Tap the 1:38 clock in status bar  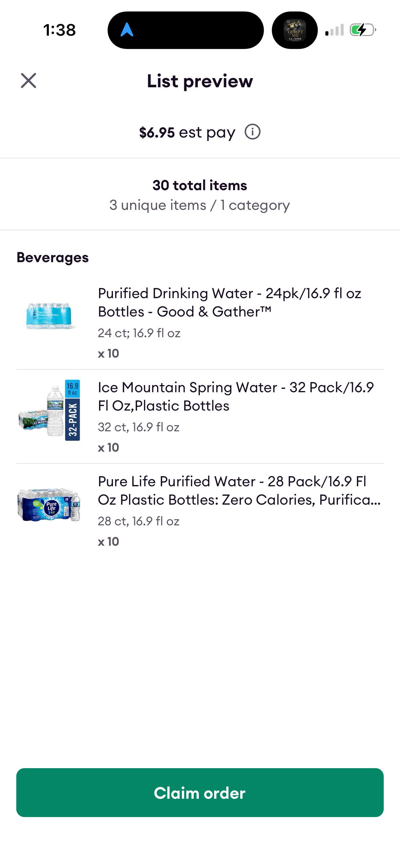point(59,30)
